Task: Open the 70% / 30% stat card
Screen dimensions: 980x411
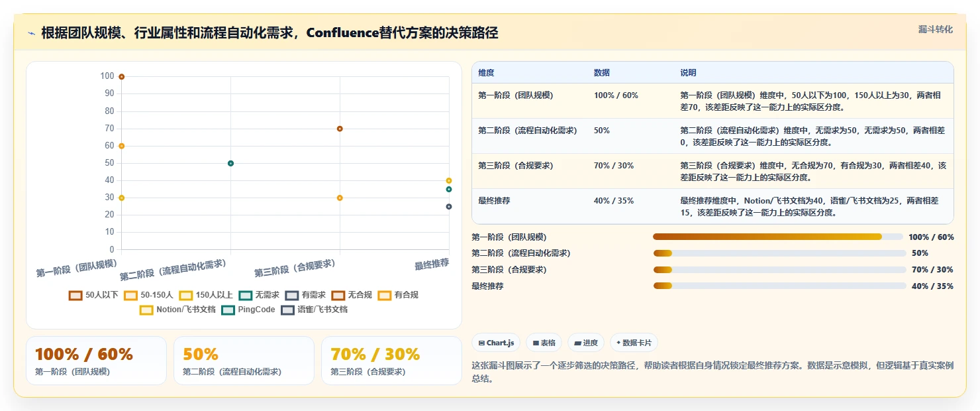Action: (x=391, y=361)
